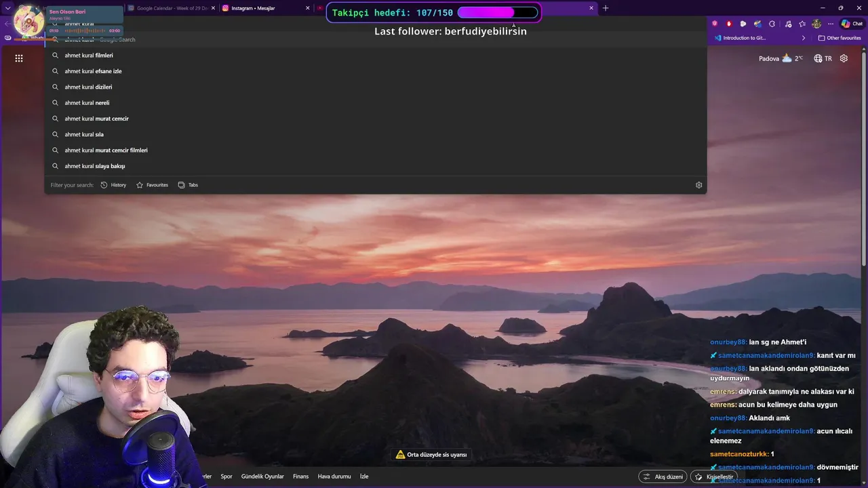Open a new browser tab
868x488 pixels.
606,8
